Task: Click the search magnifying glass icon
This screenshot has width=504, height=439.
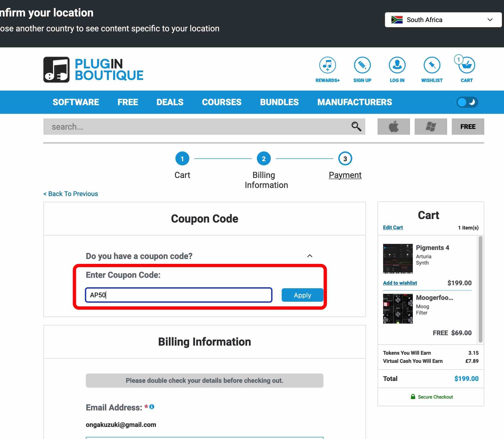Action: pyautogui.click(x=356, y=127)
